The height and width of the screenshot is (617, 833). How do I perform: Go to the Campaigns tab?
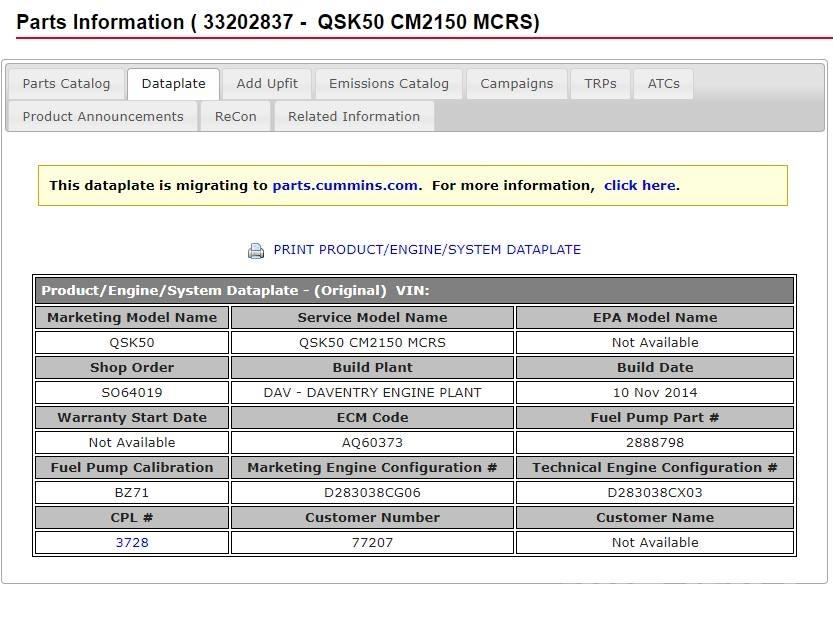(516, 84)
